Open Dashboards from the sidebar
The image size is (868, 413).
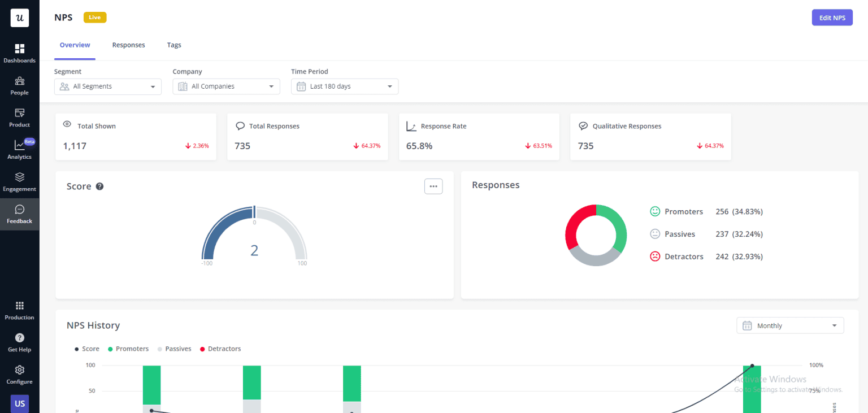coord(19,53)
